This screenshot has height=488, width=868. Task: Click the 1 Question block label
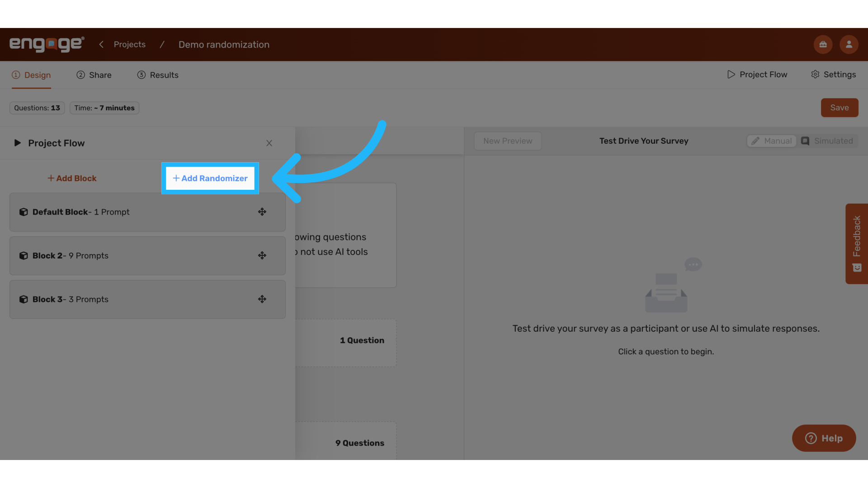(x=362, y=341)
